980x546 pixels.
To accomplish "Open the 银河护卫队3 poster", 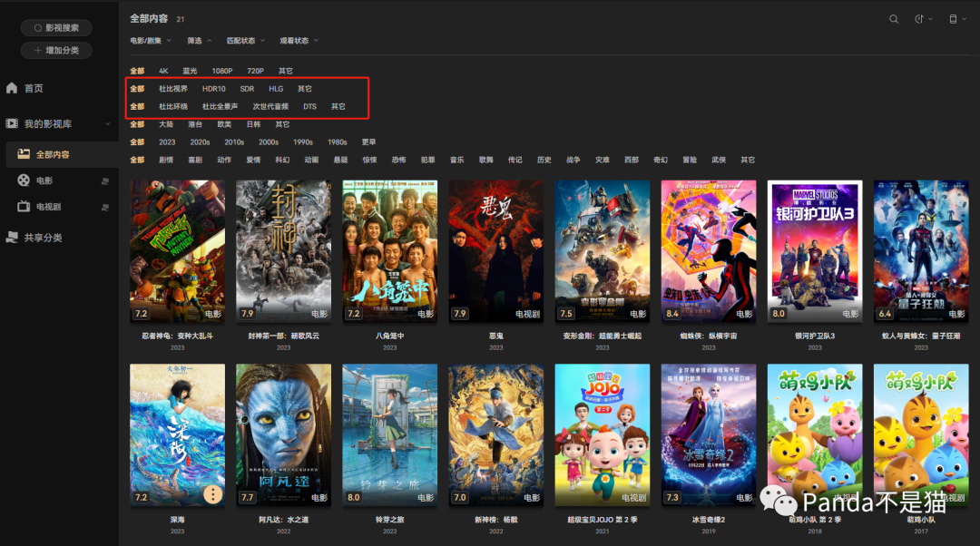I will pos(815,251).
